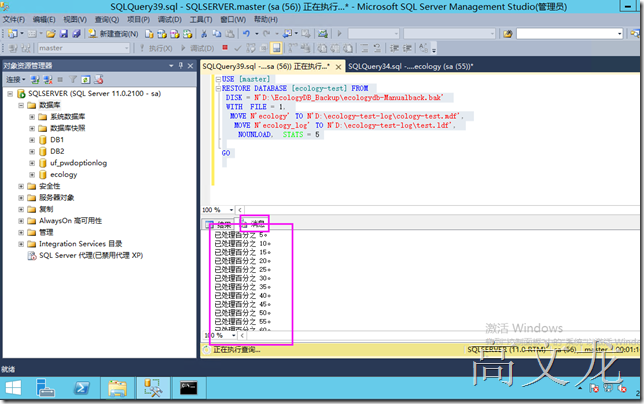
Task: Expand the DB1 database node
Action: pyautogui.click(x=32, y=140)
